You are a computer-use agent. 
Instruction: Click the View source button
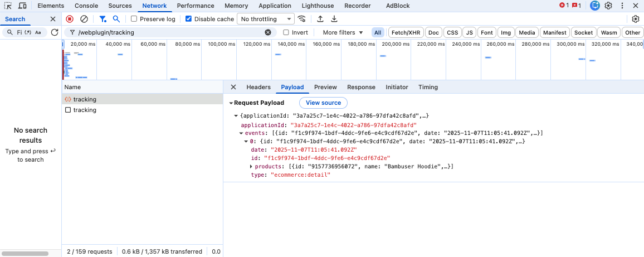point(323,103)
